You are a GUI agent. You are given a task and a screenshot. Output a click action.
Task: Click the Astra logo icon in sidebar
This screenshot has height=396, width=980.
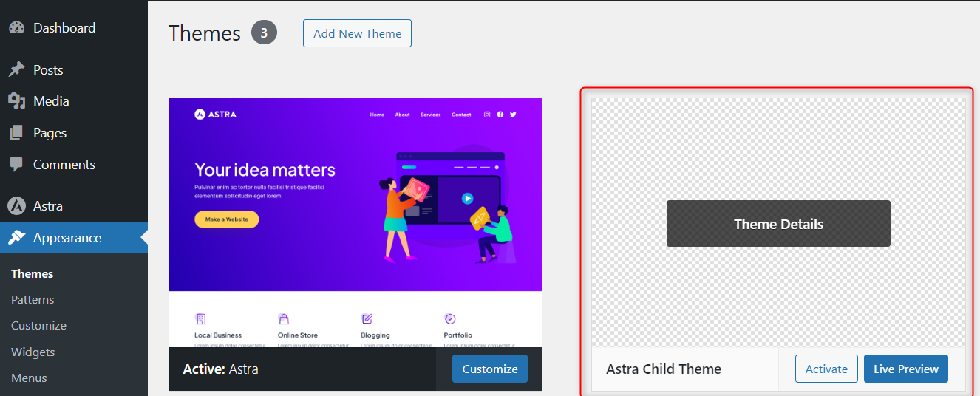tap(16, 206)
